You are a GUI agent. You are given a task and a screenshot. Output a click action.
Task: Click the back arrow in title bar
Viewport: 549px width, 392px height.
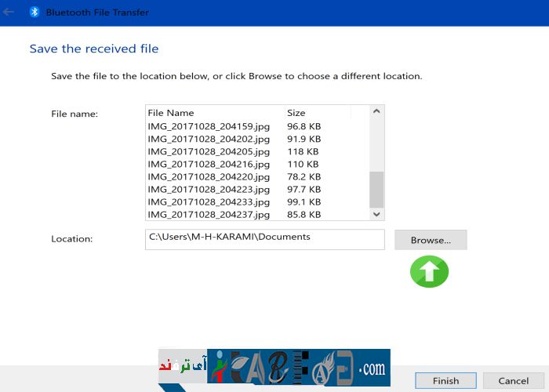click(x=9, y=13)
